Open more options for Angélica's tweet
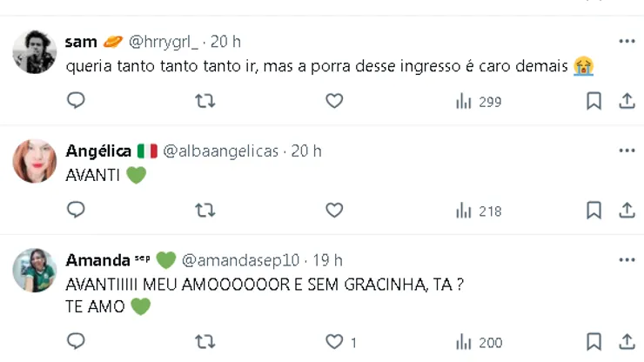Viewport: 644px width, 362px height. (x=627, y=151)
